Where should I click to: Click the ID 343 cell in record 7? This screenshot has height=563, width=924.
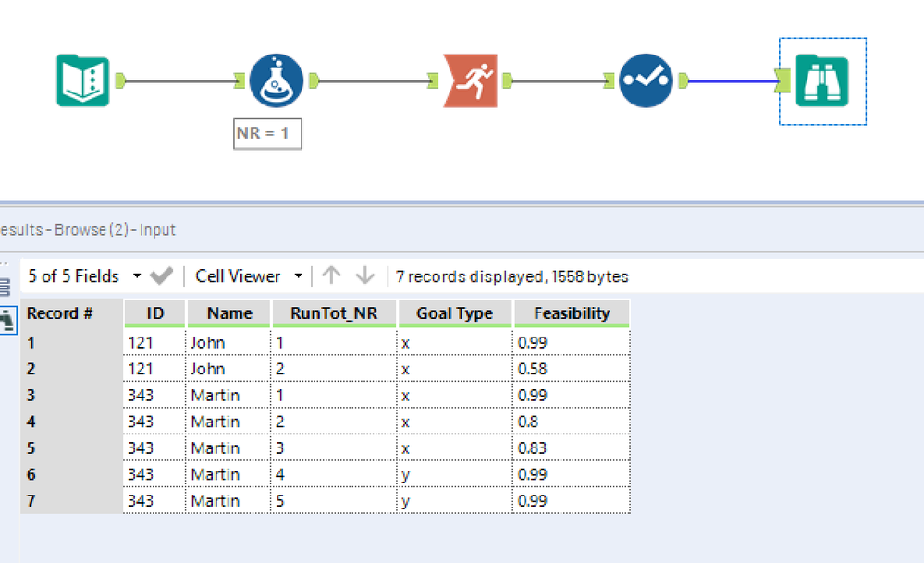pos(154,500)
